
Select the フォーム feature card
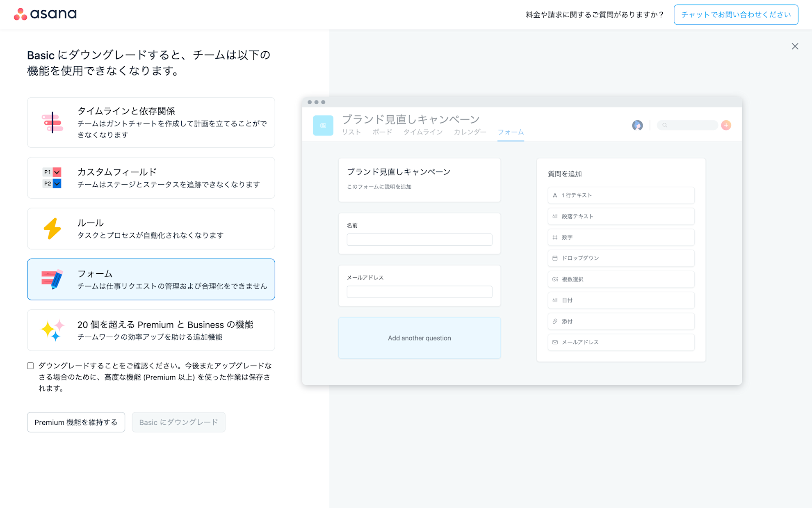pos(151,279)
